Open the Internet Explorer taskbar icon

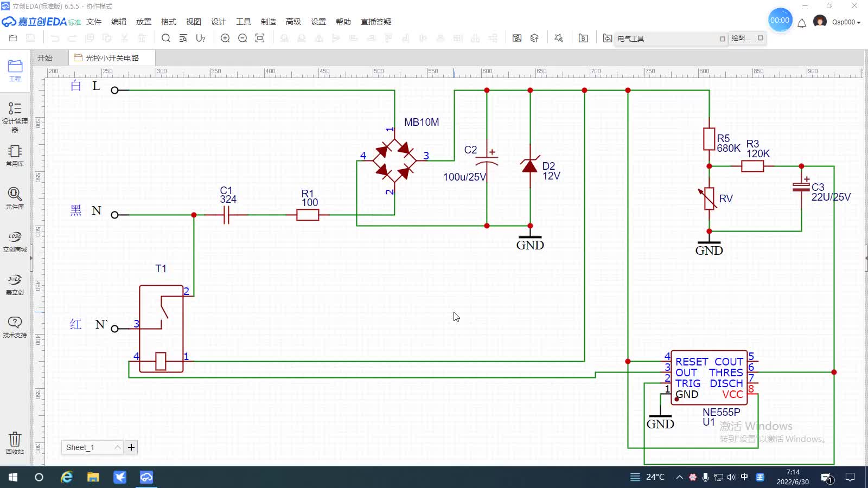click(66, 477)
